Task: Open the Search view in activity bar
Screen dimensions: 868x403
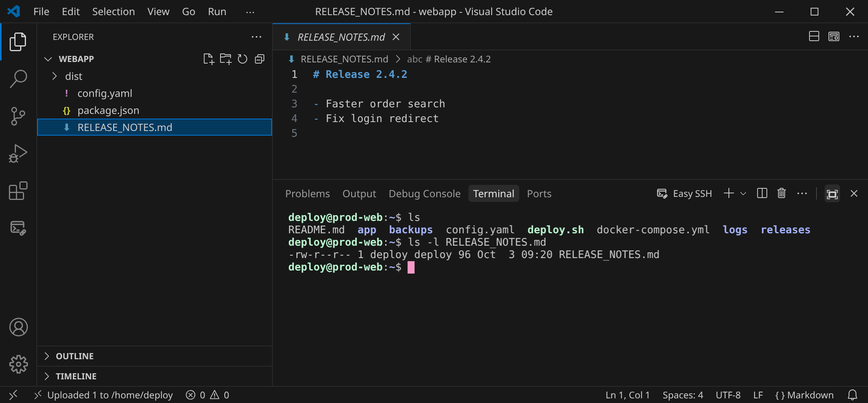Action: point(18,79)
